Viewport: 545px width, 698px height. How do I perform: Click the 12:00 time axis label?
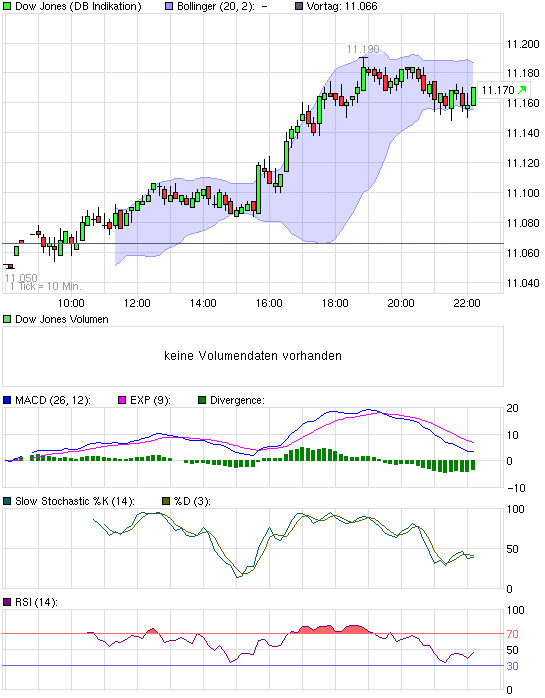(x=137, y=303)
